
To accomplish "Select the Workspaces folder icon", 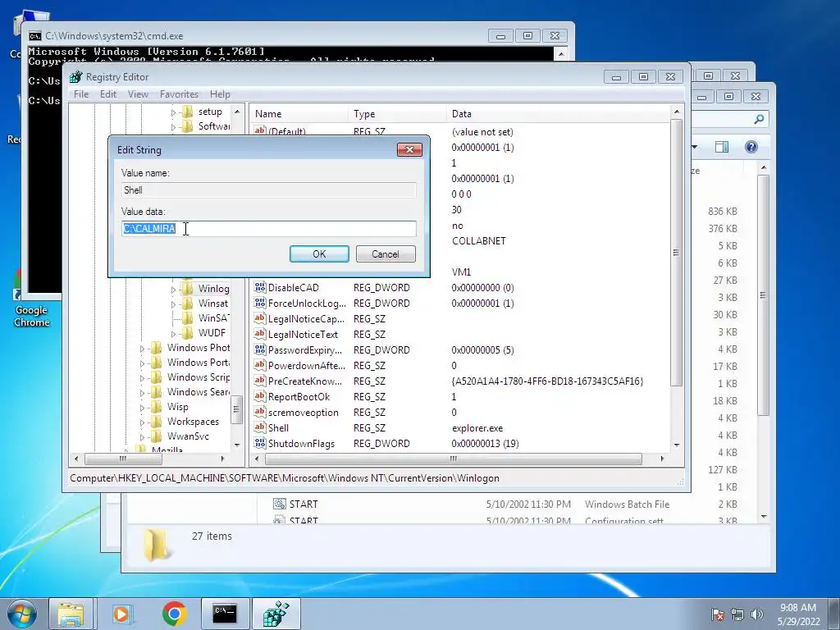I will 156,422.
